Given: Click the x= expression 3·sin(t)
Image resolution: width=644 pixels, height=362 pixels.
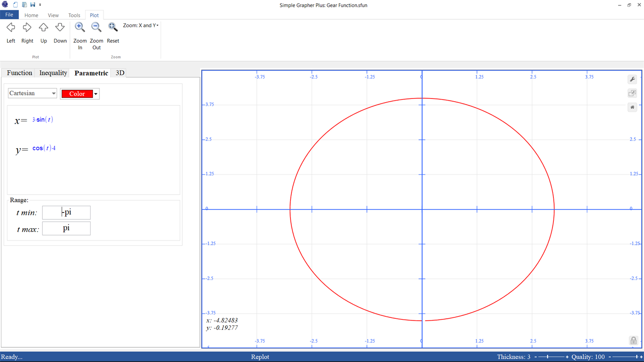Looking at the screenshot, I should coord(42,120).
